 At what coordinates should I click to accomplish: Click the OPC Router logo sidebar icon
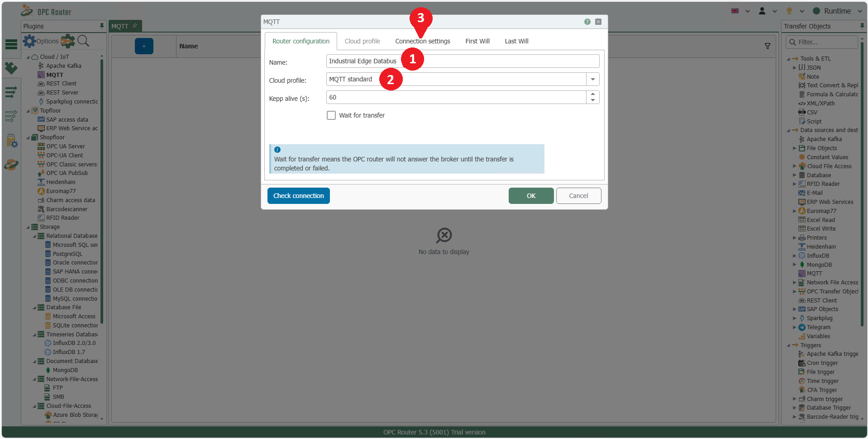pyautogui.click(x=11, y=165)
